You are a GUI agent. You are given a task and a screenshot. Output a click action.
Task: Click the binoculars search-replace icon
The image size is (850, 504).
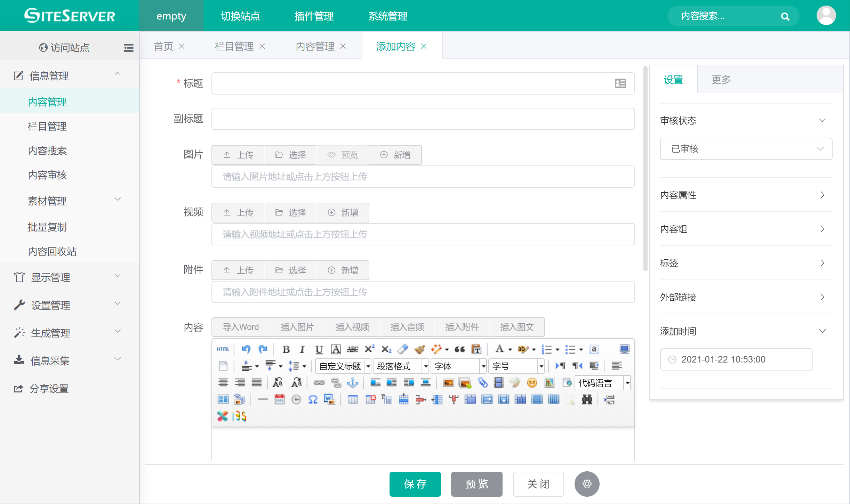[587, 400]
